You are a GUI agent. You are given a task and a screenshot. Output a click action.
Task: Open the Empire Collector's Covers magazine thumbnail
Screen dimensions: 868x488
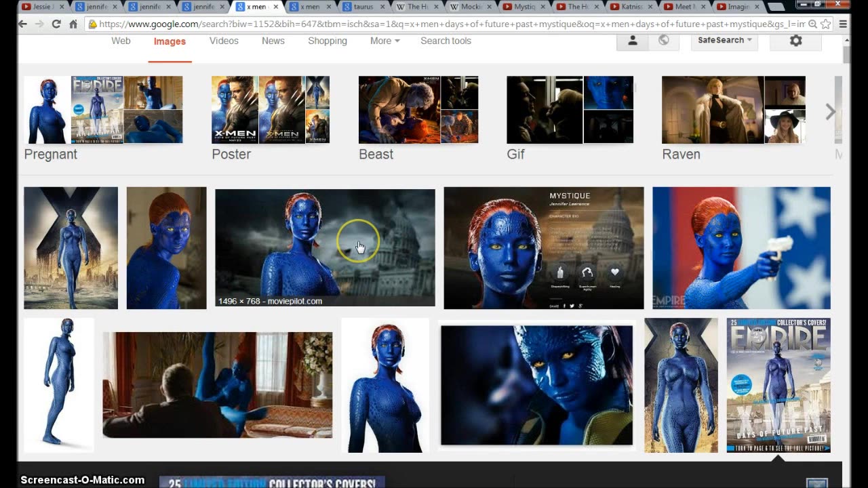(x=778, y=385)
